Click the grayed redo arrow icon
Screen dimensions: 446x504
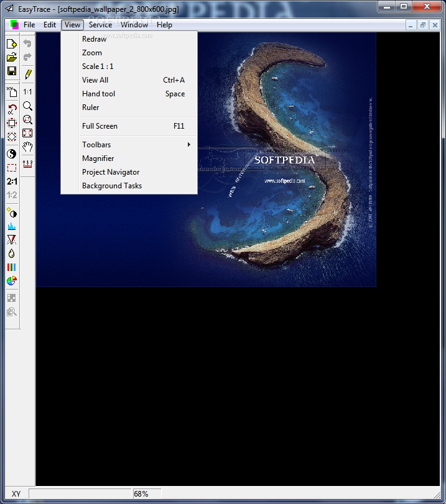[x=27, y=57]
